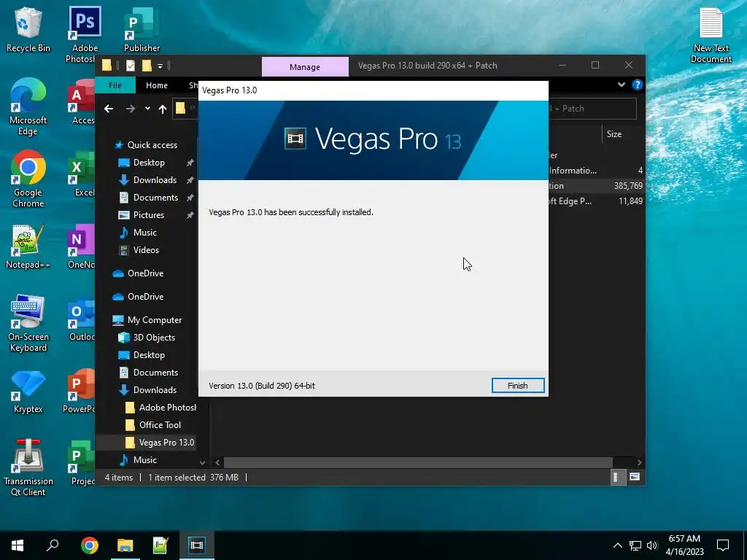Open the Outlook desktop shortcut
747x560 pixels.
pyautogui.click(x=82, y=319)
